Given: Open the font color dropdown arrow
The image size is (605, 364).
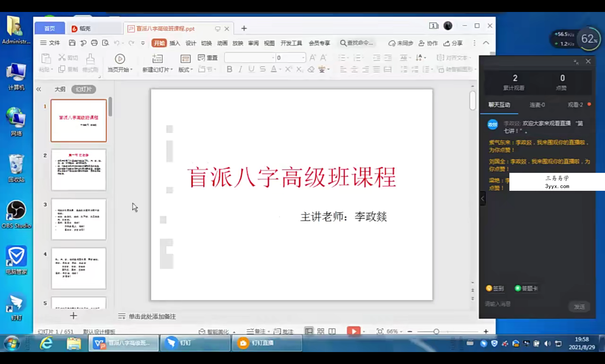Looking at the screenshot, I should pyautogui.click(x=280, y=69).
